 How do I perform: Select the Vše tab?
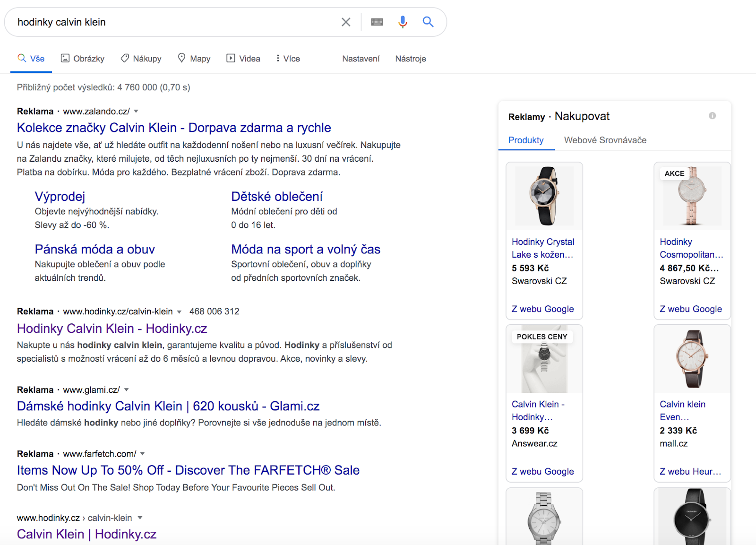pos(31,59)
